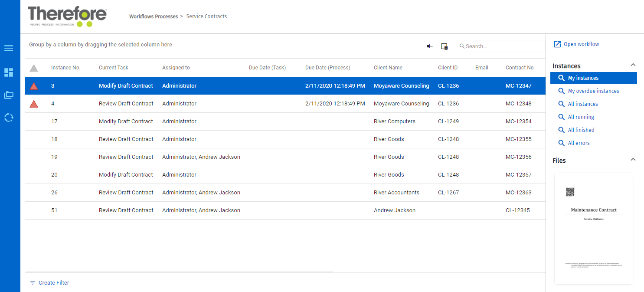This screenshot has width=644, height=292.
Task: Select instance number 20
Action: point(54,175)
